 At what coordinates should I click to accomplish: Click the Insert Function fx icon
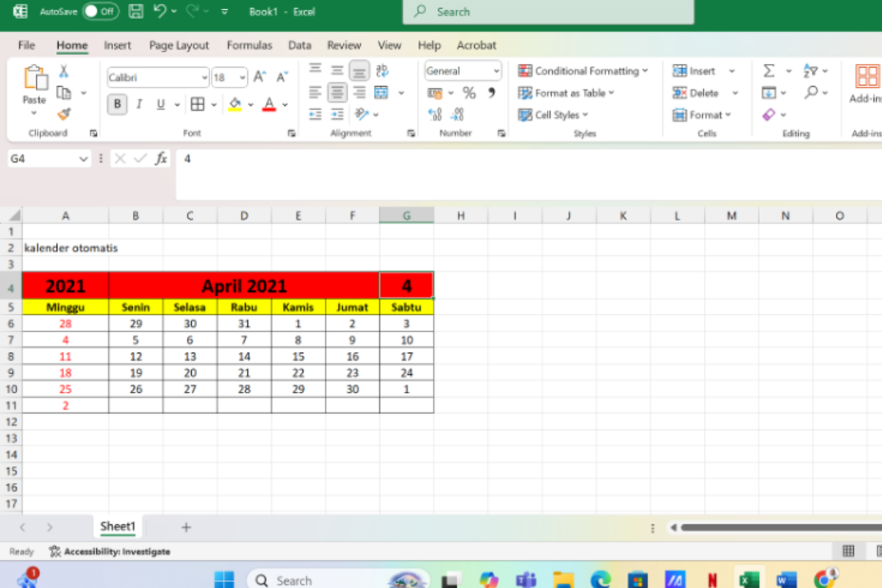click(x=161, y=158)
